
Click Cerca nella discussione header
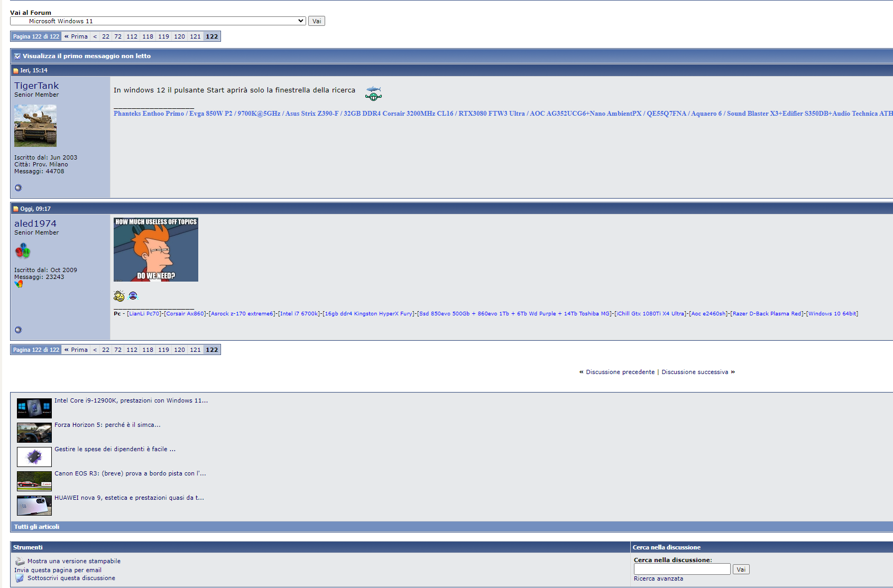(667, 547)
